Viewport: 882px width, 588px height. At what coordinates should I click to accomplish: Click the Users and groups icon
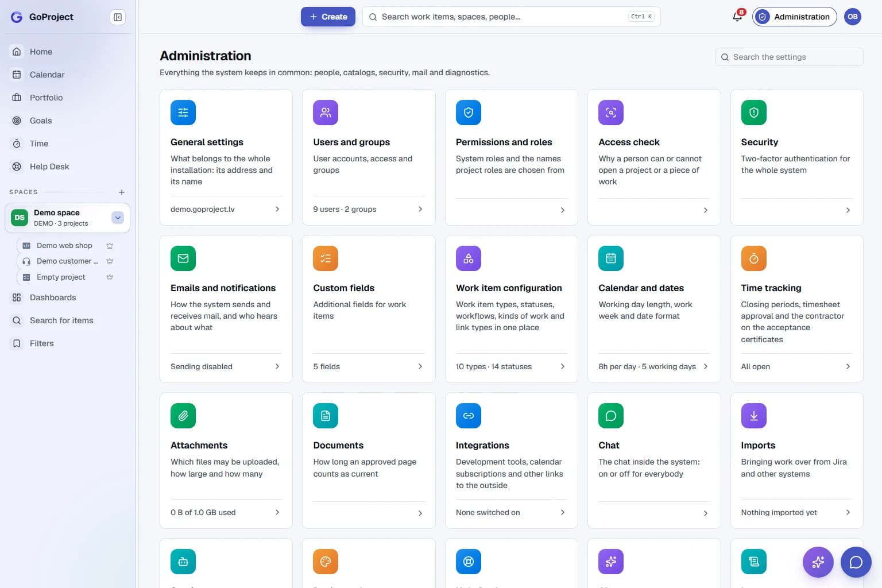[x=326, y=113]
